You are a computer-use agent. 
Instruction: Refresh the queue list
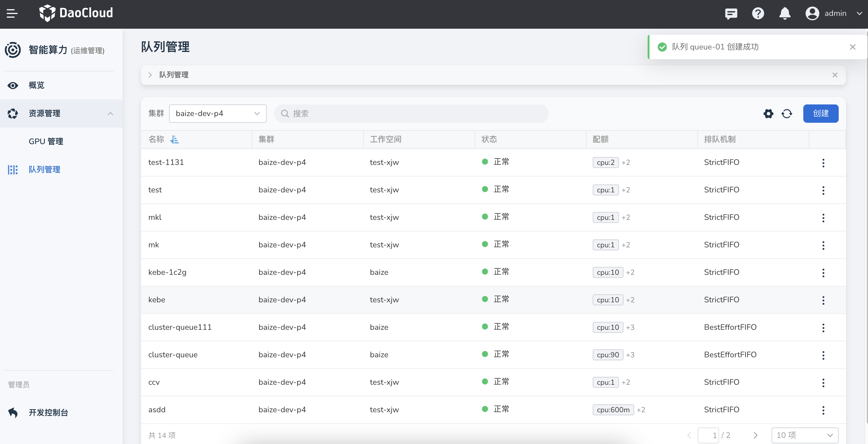pos(787,114)
